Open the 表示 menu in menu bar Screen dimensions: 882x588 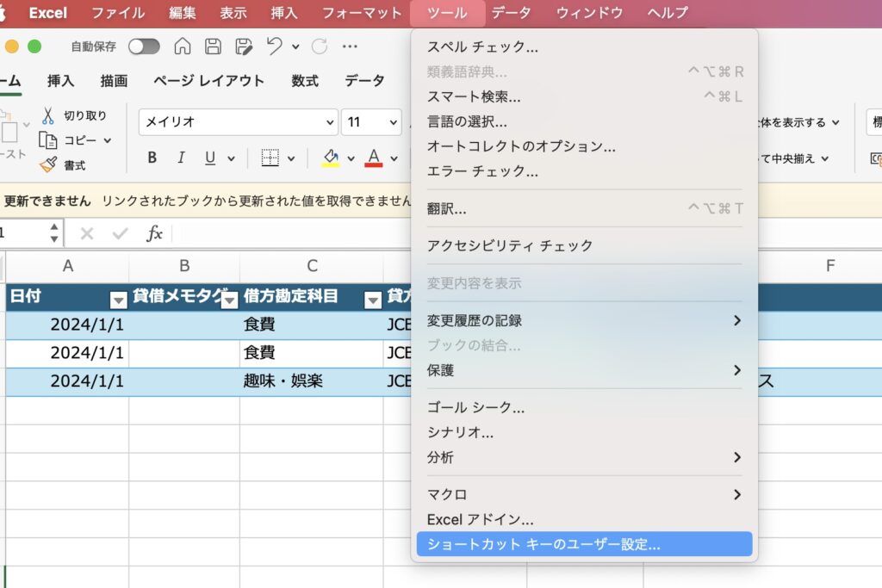coord(233,13)
